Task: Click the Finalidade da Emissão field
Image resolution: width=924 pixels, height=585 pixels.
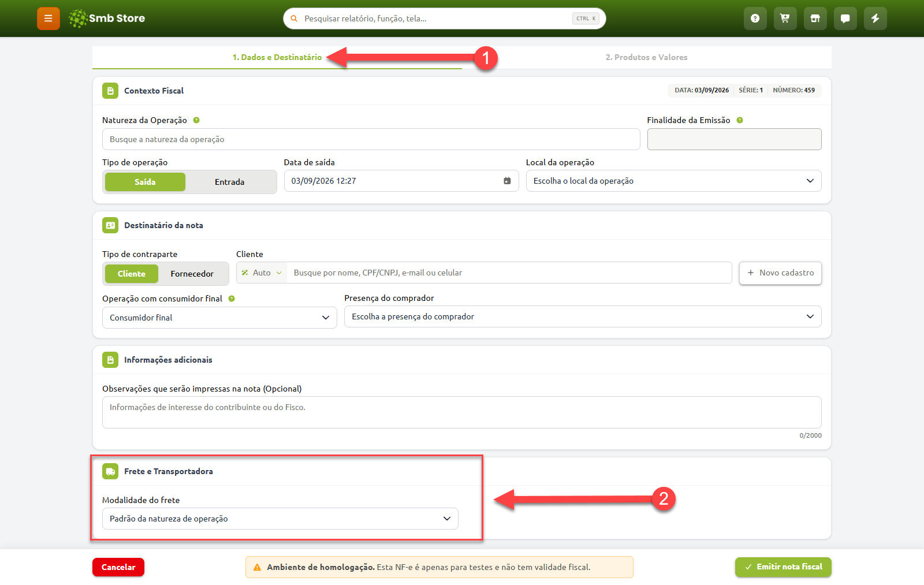Action: point(734,139)
